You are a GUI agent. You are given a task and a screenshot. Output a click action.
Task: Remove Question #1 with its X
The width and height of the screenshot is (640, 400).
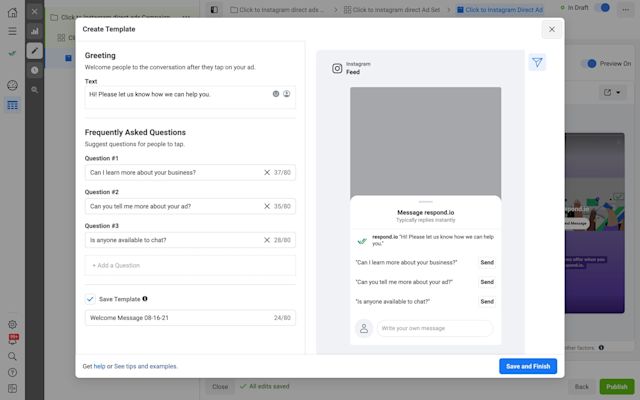point(267,173)
